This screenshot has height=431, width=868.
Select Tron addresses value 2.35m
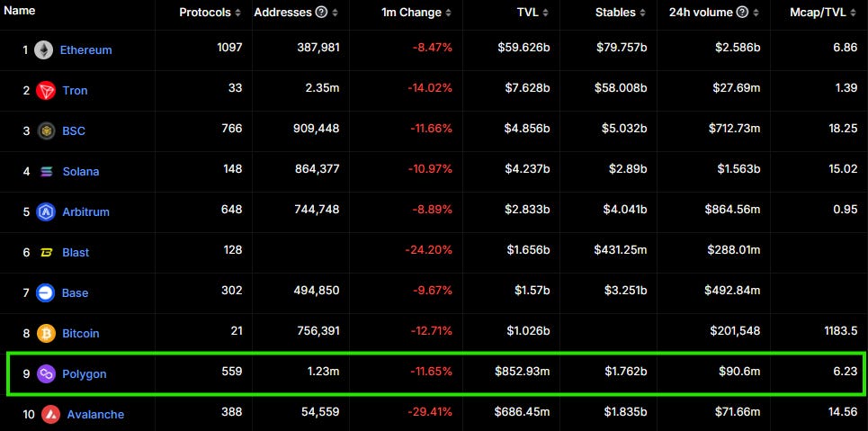[x=320, y=88]
